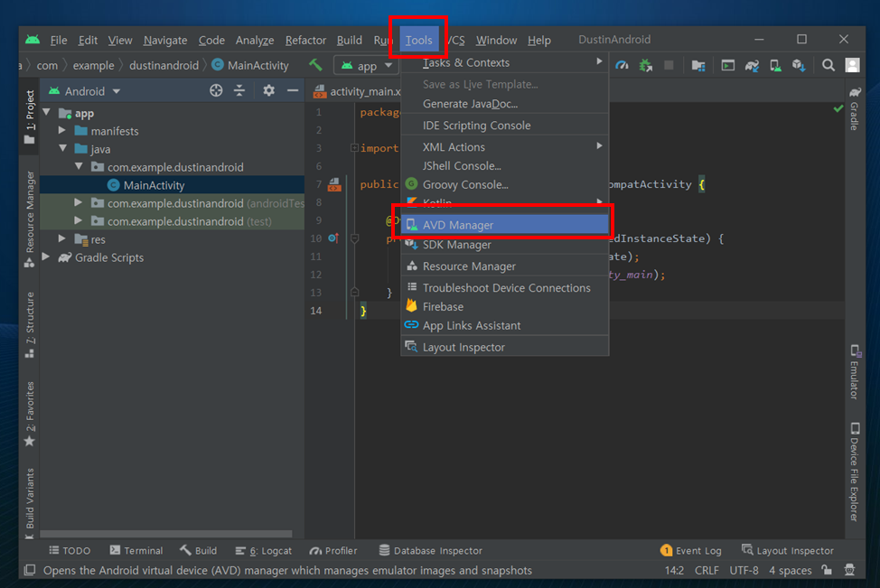This screenshot has height=588, width=880.
Task: Open the Analyze menu
Action: (255, 41)
